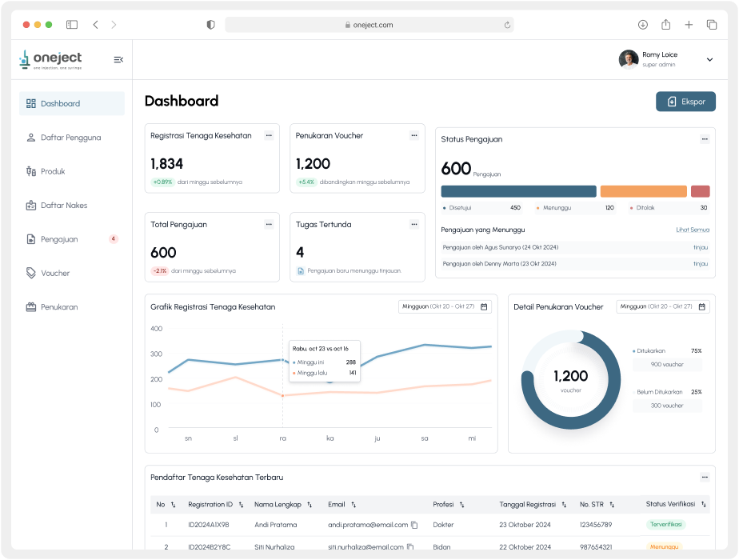Click the orange Menunggu progress bar segment
739x560 pixels.
click(643, 191)
